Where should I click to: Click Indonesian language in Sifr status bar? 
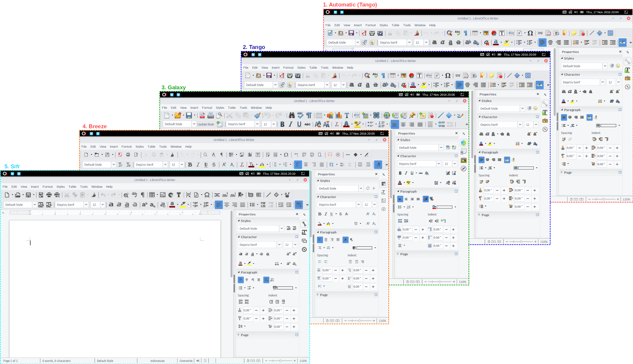tap(158, 361)
